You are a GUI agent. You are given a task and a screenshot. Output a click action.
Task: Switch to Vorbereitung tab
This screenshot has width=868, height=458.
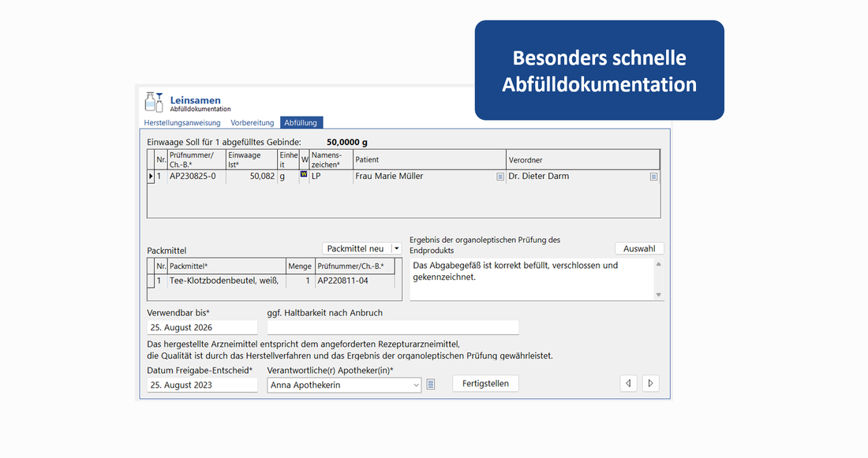click(253, 123)
